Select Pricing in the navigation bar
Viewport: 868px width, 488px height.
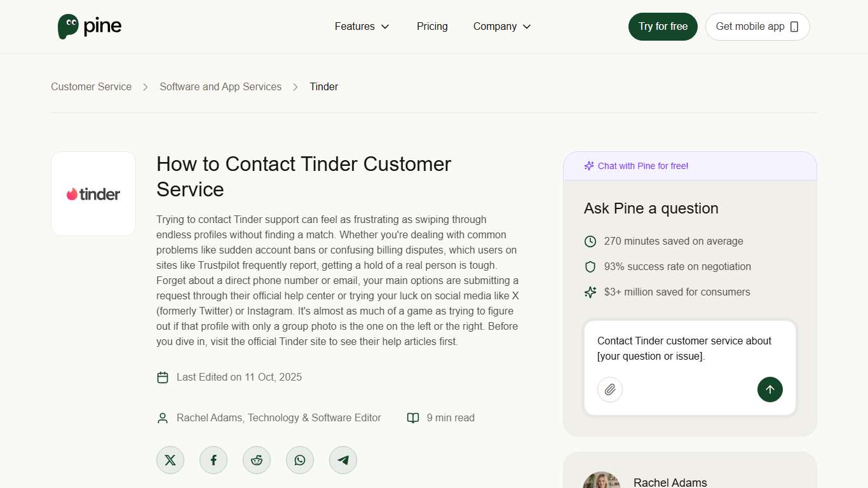point(432,26)
